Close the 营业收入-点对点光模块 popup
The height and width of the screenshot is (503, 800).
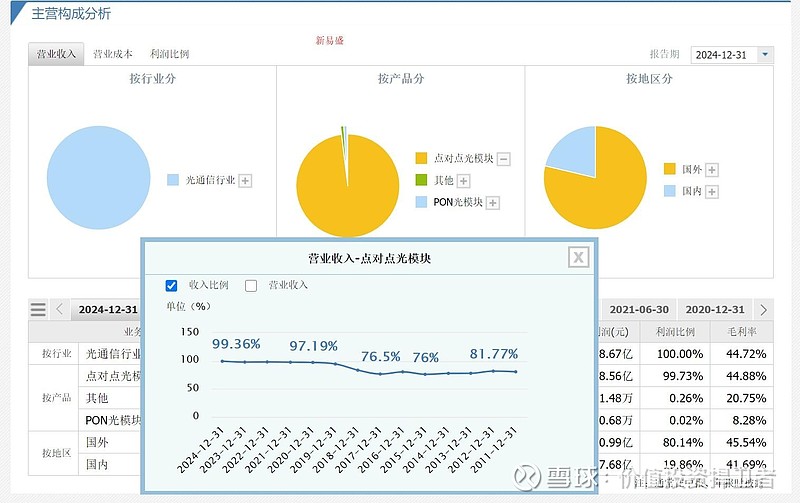(579, 257)
